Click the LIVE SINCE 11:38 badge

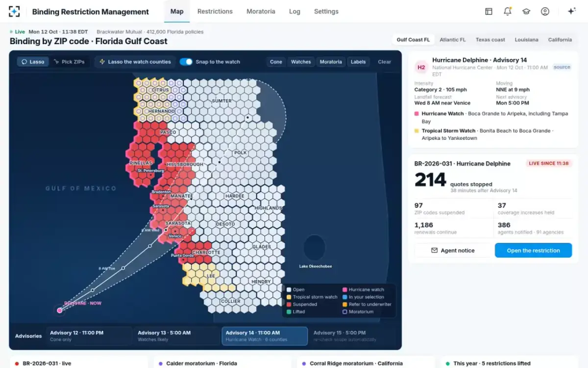click(x=549, y=163)
